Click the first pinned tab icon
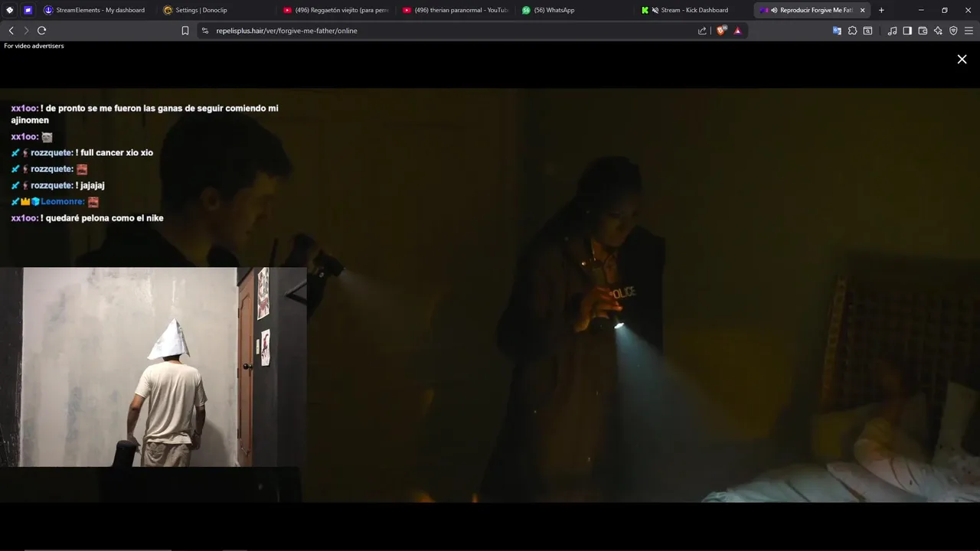Viewport: 980px width, 551px height. [x=10, y=10]
